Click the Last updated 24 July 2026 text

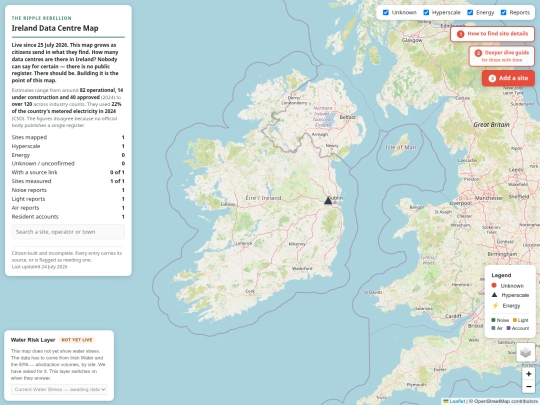click(x=40, y=267)
